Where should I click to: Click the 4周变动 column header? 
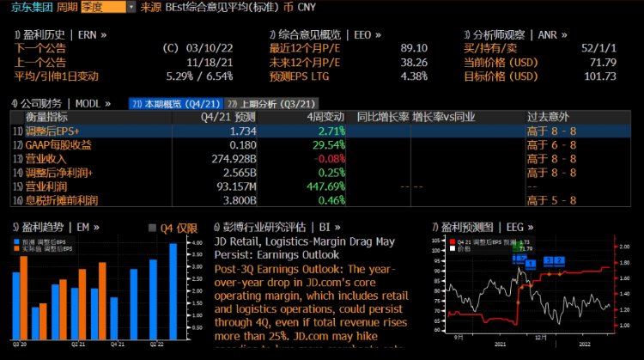click(325, 117)
